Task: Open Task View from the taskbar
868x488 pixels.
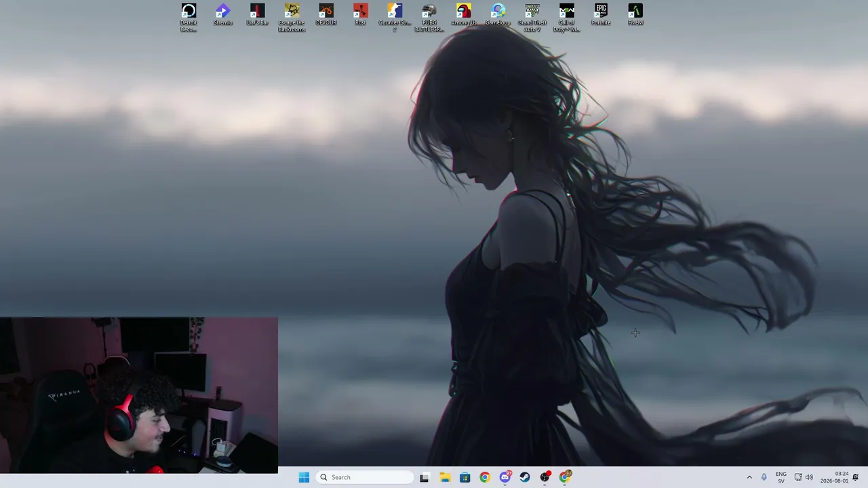Action: [425, 477]
